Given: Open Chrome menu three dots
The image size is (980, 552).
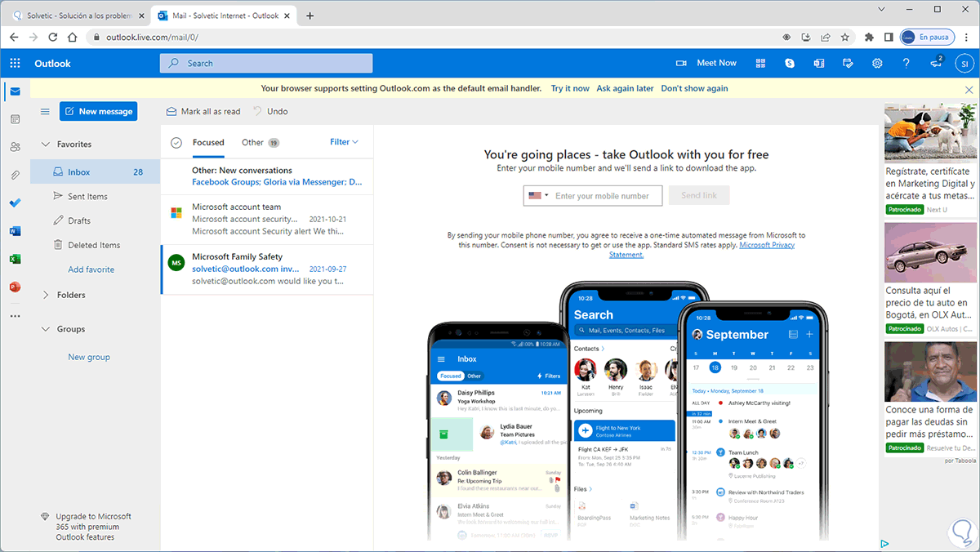Looking at the screenshot, I should pos(967,38).
